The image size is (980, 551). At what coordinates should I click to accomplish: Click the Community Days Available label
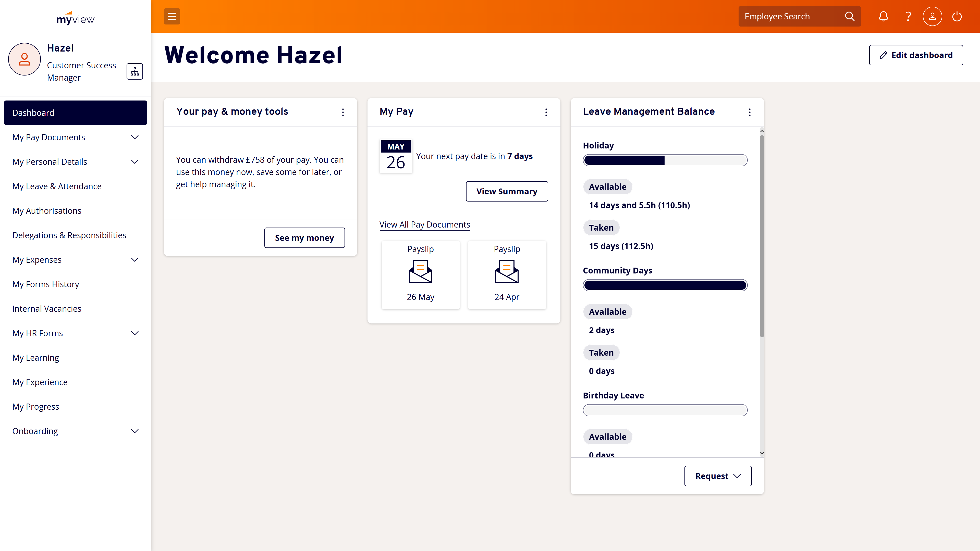pyautogui.click(x=608, y=312)
